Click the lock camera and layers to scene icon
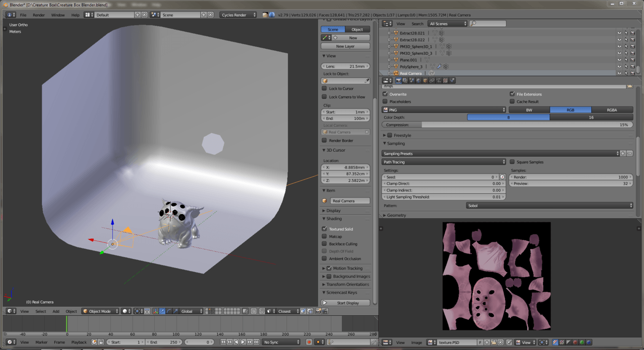This screenshot has height=350, width=644. (245, 311)
